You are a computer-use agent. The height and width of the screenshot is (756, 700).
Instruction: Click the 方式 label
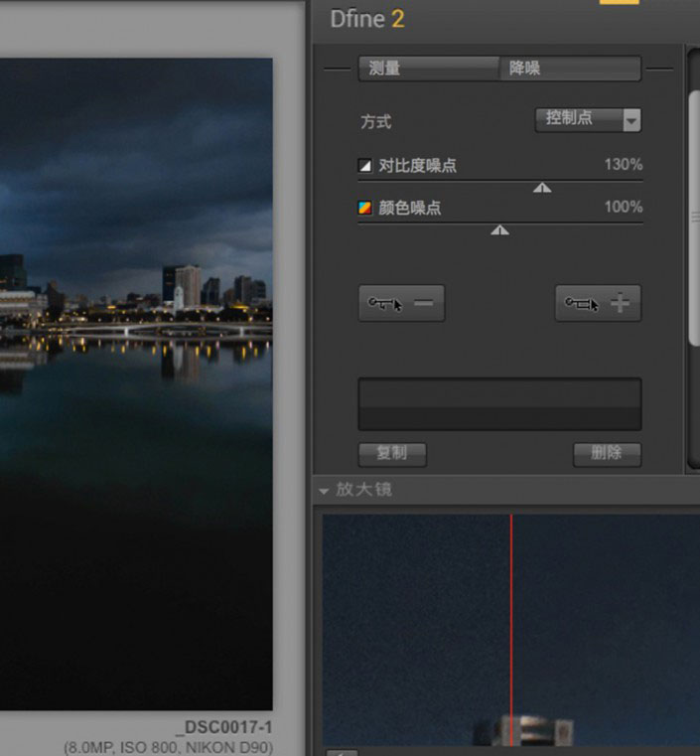pos(376,121)
